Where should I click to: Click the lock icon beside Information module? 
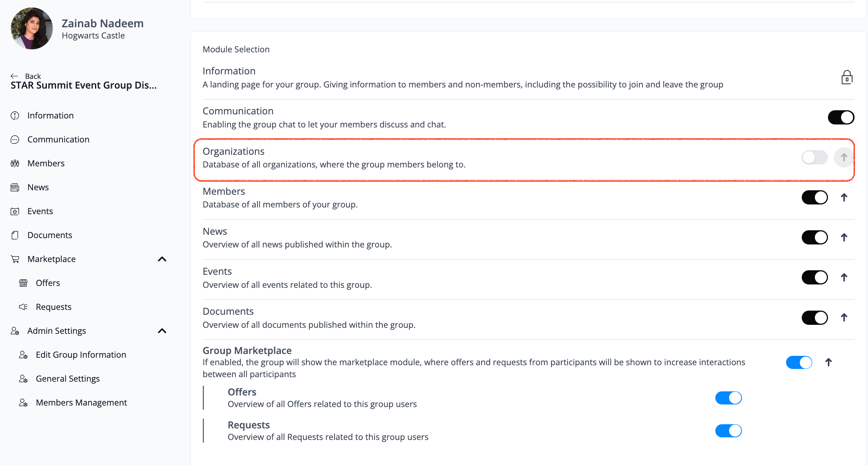(847, 77)
